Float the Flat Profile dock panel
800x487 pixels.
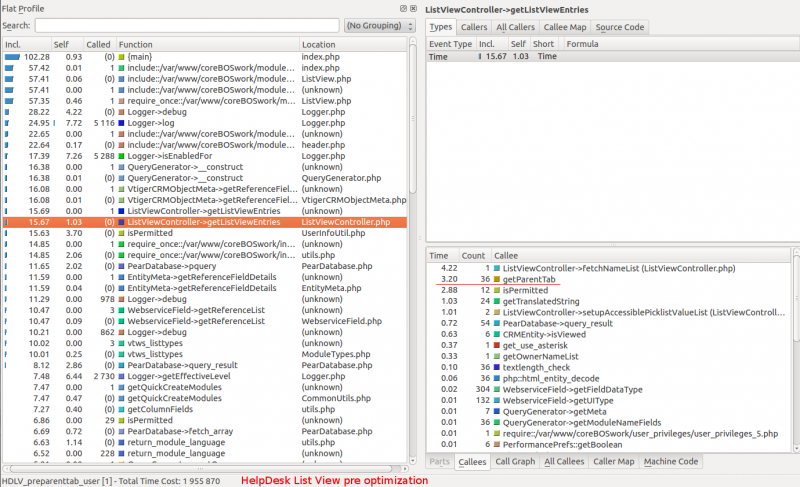pos(403,8)
